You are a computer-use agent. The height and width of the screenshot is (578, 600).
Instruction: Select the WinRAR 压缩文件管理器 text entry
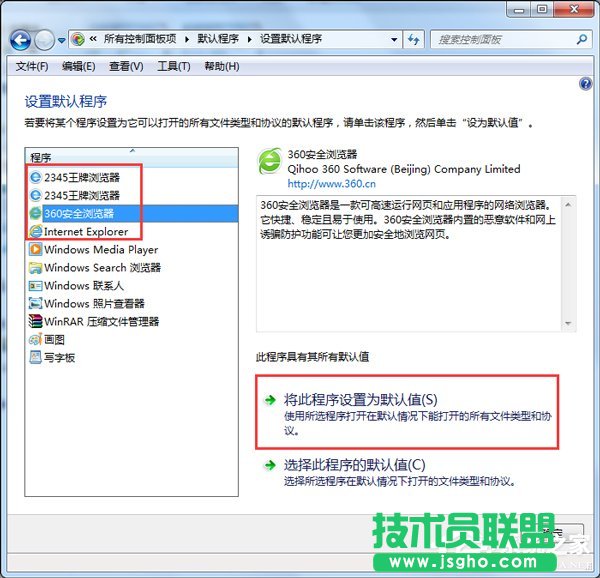coord(101,322)
